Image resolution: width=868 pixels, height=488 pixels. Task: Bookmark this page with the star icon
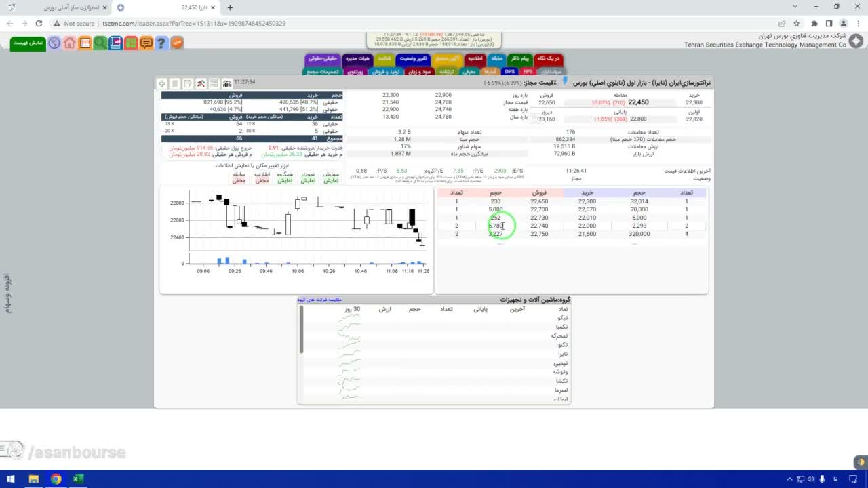[x=797, y=23]
